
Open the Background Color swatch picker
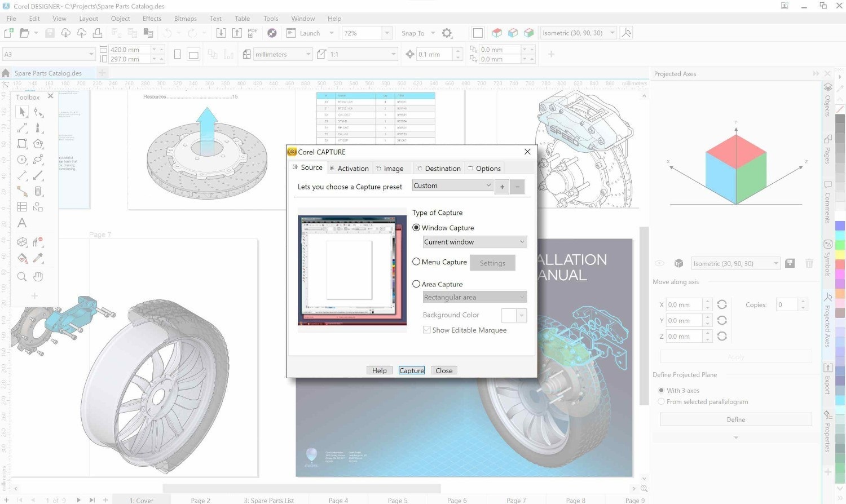(x=513, y=315)
